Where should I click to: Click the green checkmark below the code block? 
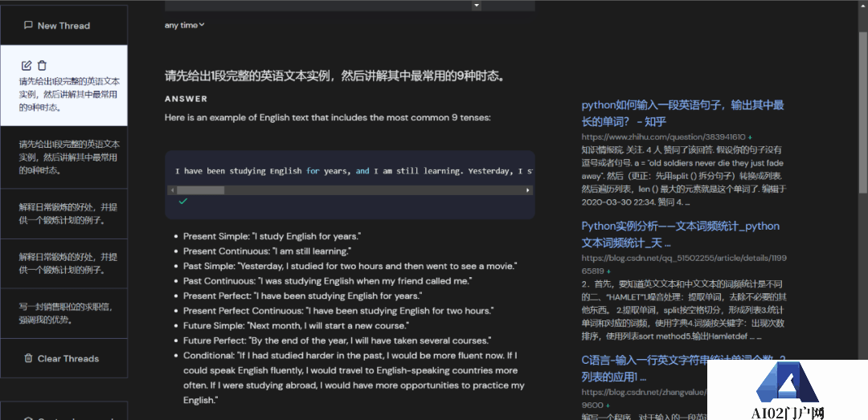coord(182,202)
